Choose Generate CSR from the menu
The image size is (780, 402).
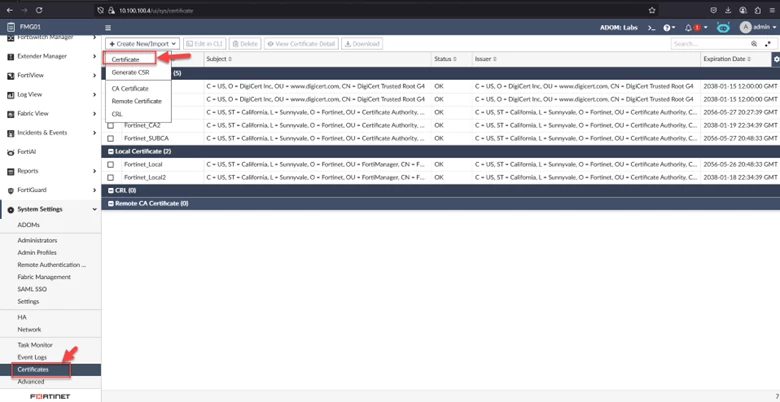[130, 73]
